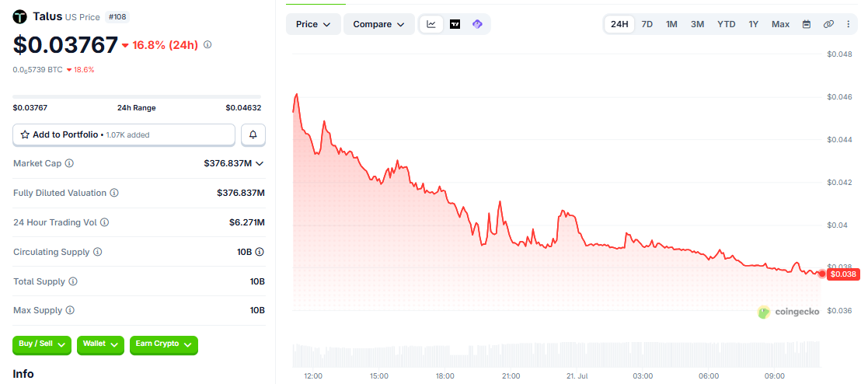Click the 1.07K added text
Viewport: 868px width, 384px height.
tap(128, 134)
